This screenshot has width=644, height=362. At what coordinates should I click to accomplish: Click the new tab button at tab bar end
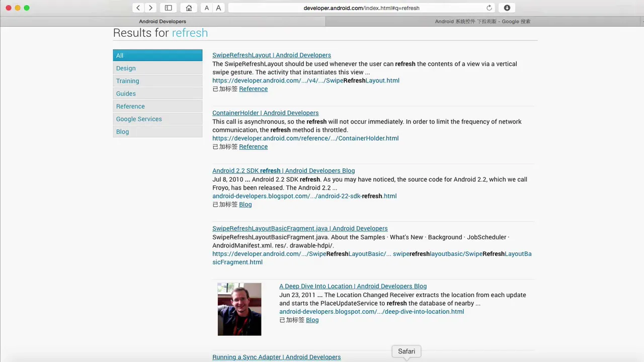pyautogui.click(x=641, y=21)
